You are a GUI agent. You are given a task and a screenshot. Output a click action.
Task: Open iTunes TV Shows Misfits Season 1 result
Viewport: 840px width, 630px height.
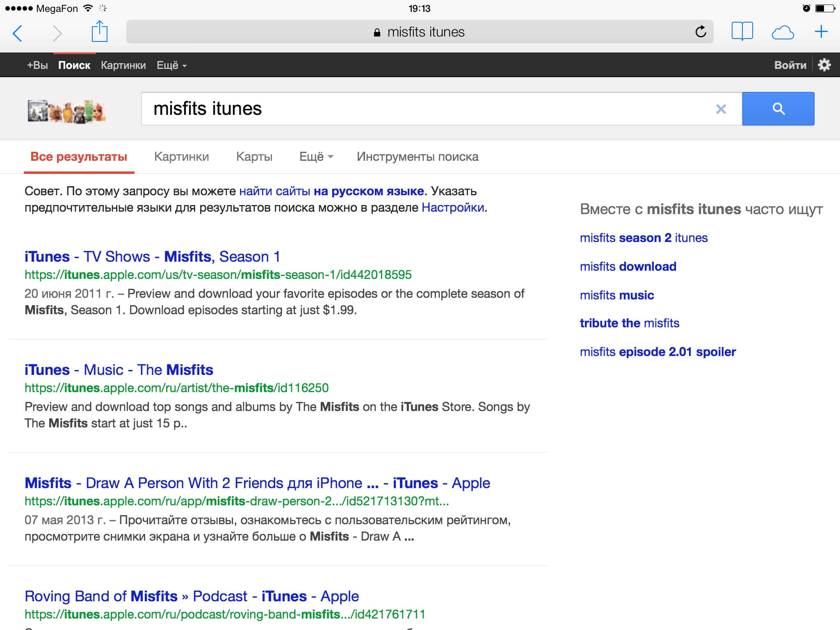(152, 257)
